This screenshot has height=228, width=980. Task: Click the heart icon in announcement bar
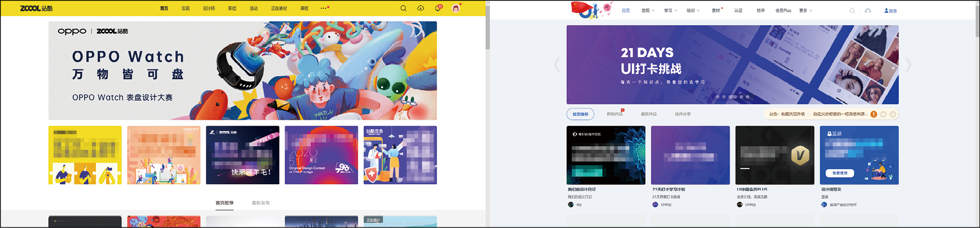click(884, 114)
